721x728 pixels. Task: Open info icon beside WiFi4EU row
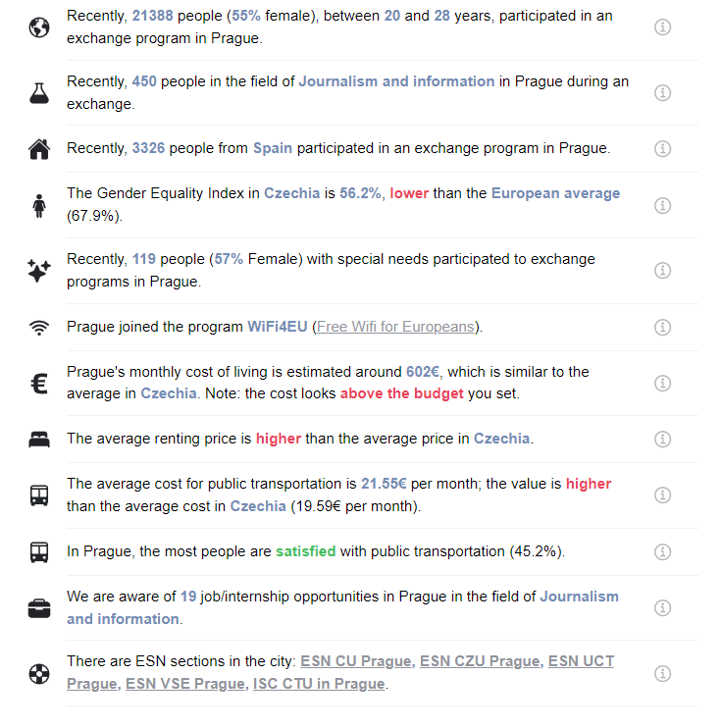pyautogui.click(x=662, y=327)
